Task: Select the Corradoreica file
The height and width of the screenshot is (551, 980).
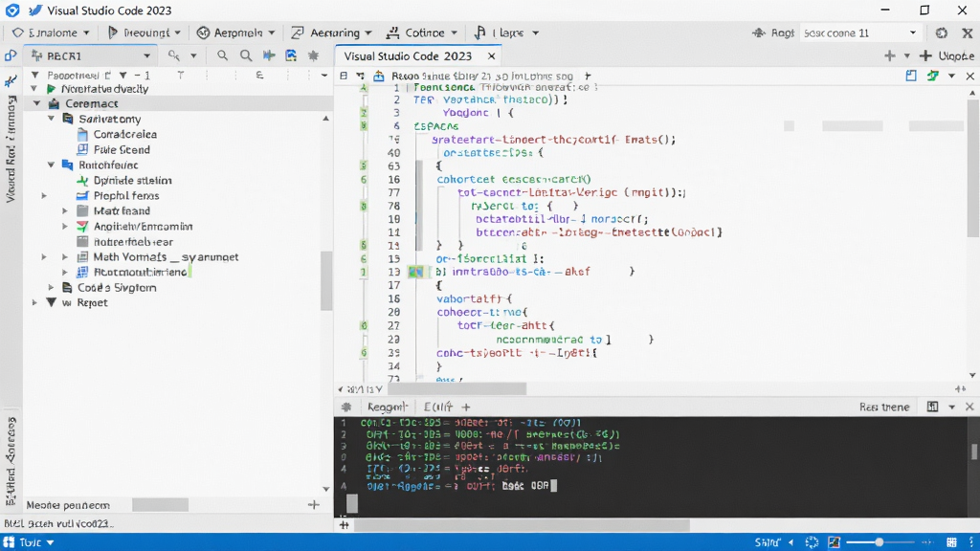Action: (x=125, y=134)
